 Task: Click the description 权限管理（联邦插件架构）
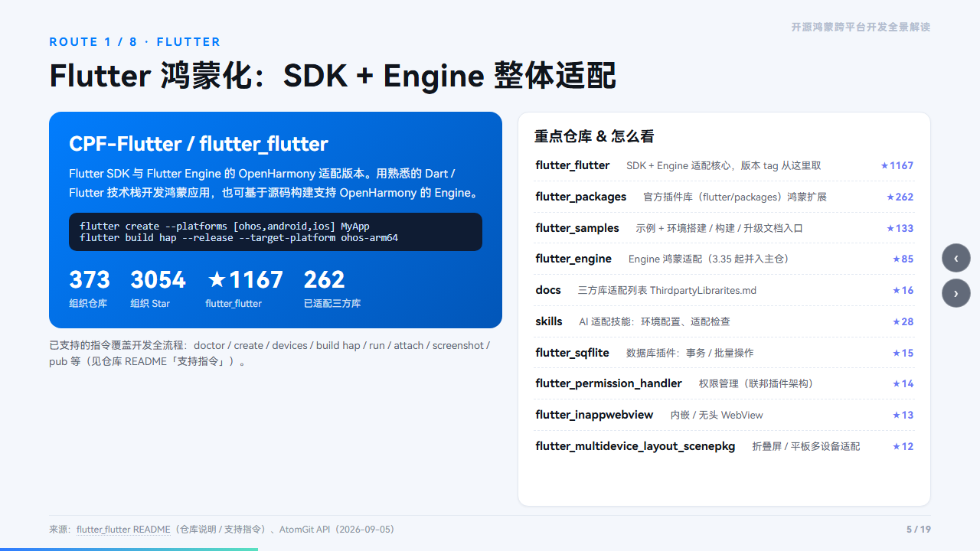pos(759,383)
